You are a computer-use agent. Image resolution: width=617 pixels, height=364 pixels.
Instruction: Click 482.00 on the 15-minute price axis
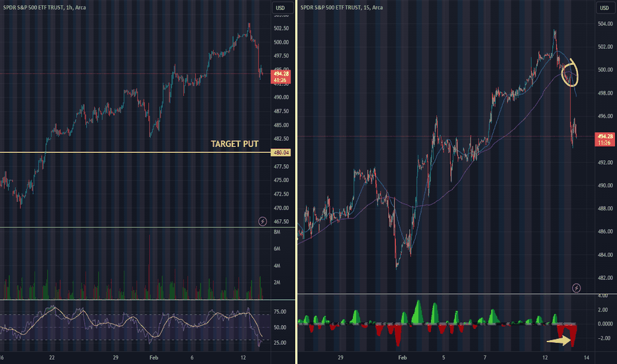(605, 278)
